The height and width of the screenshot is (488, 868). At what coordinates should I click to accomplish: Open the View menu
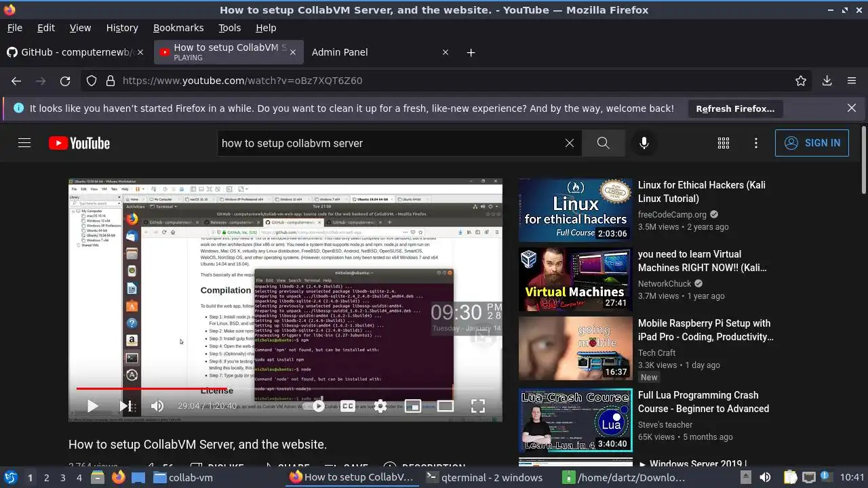[x=80, y=28]
